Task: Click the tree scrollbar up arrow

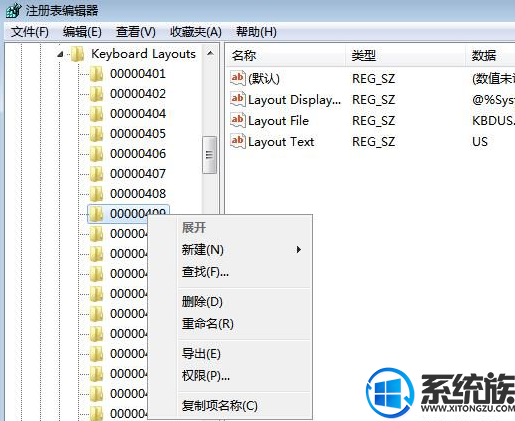Action: coord(210,53)
